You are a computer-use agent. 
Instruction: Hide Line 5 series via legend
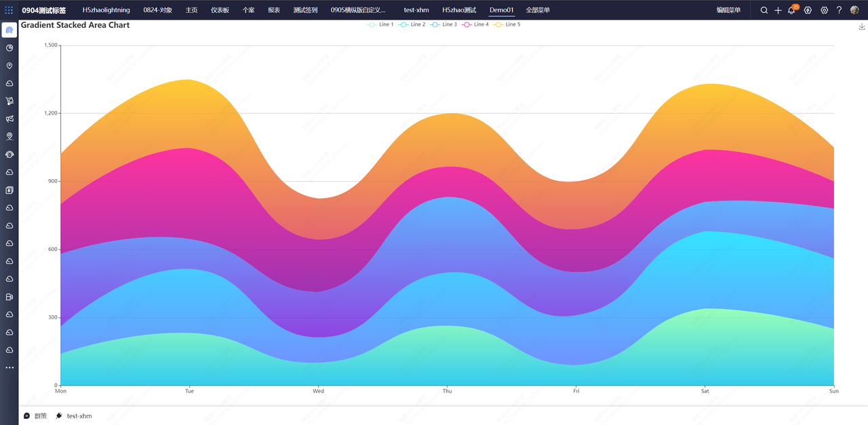[x=507, y=24]
